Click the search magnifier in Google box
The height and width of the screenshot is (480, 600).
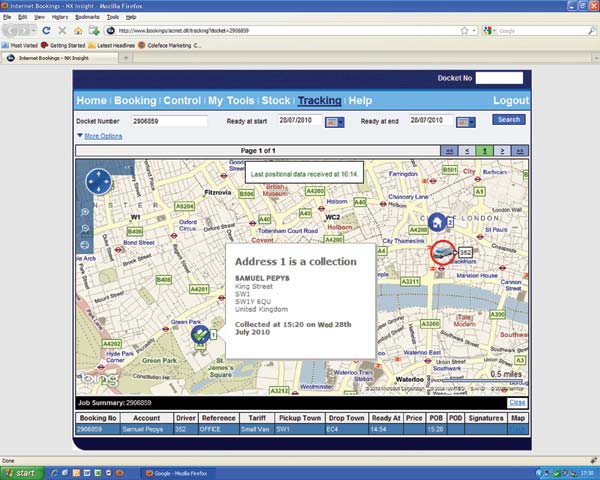click(x=592, y=31)
